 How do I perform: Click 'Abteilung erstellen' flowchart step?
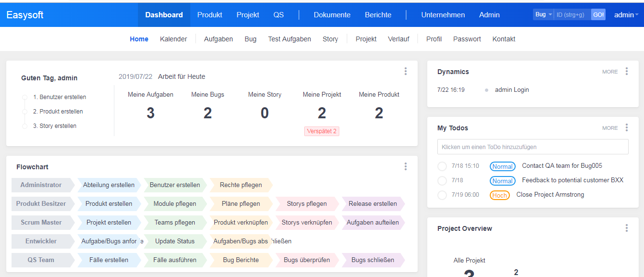click(x=109, y=185)
